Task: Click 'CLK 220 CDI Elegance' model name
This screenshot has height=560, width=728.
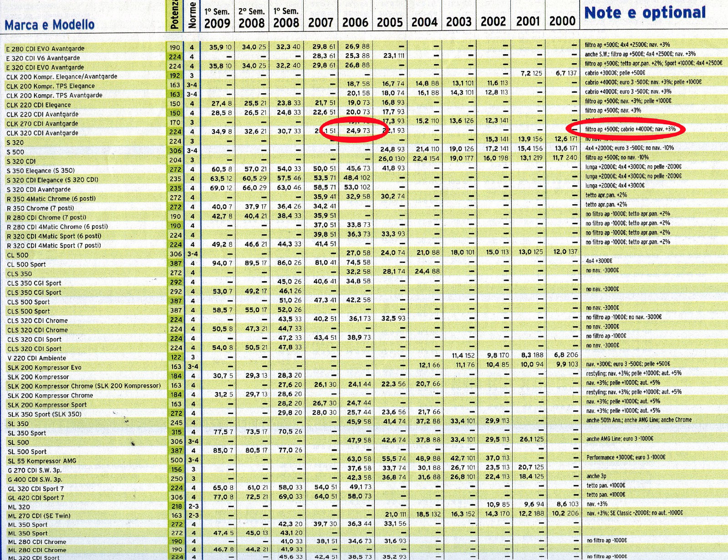Action: tap(39, 105)
